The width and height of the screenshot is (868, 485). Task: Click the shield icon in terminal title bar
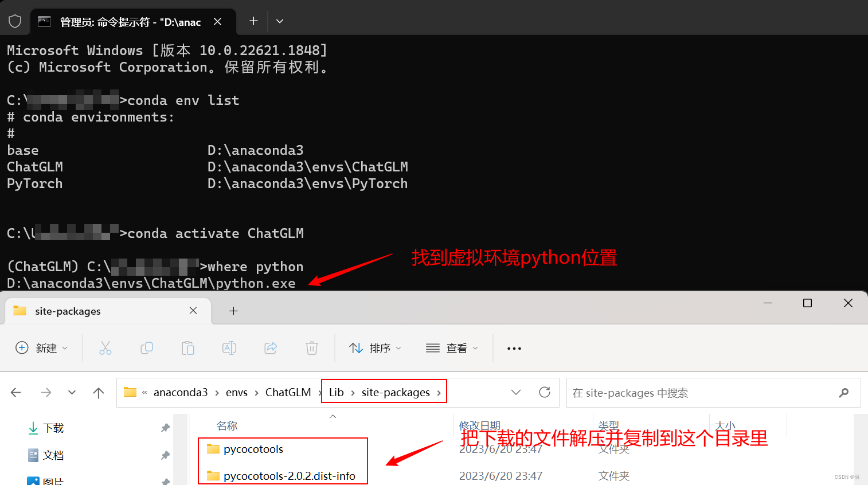(15, 21)
